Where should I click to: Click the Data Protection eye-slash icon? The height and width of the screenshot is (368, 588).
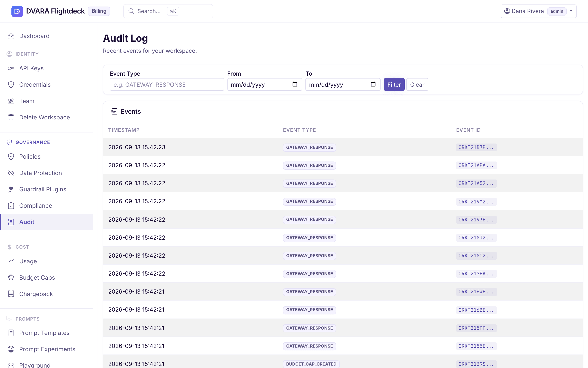click(x=11, y=173)
